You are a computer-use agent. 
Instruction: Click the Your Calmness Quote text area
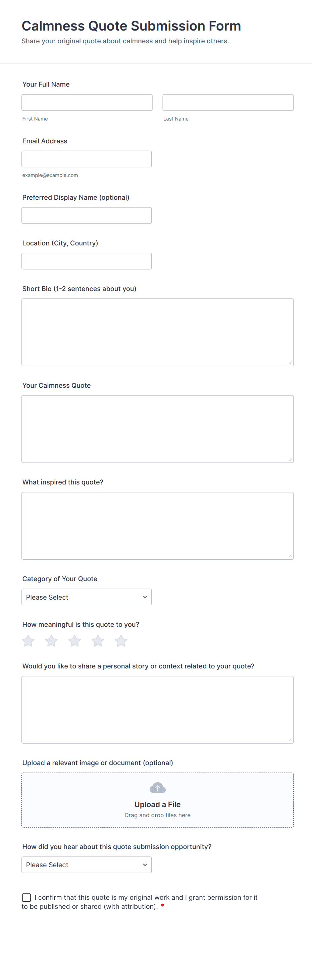tap(157, 429)
